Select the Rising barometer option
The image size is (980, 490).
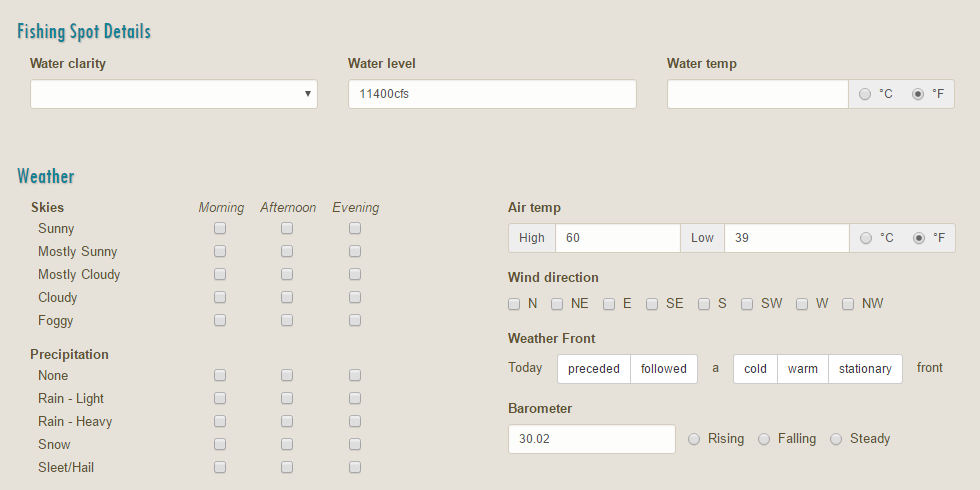coord(694,439)
